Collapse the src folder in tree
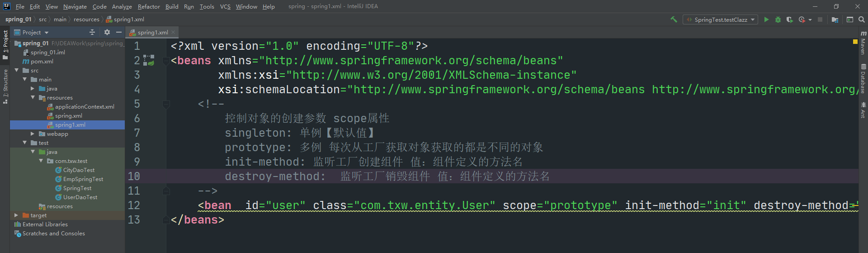 [x=17, y=70]
